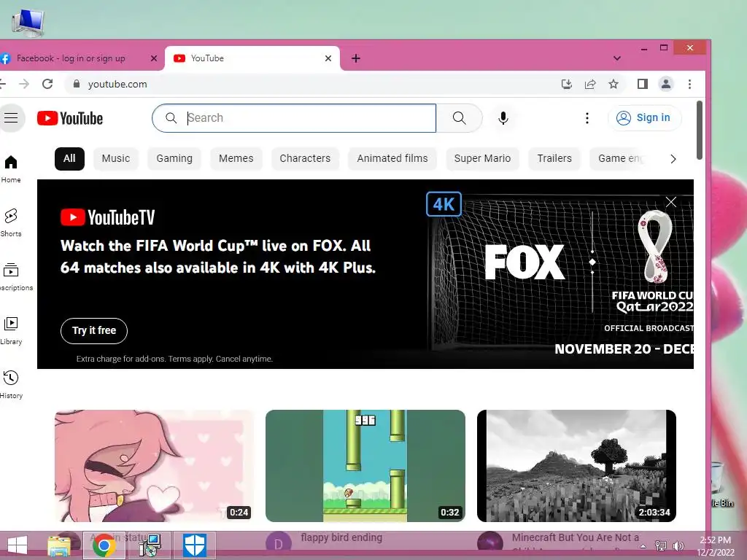This screenshot has height=560, width=747.
Task: Switch to the Facebook log in tab
Action: (x=76, y=58)
